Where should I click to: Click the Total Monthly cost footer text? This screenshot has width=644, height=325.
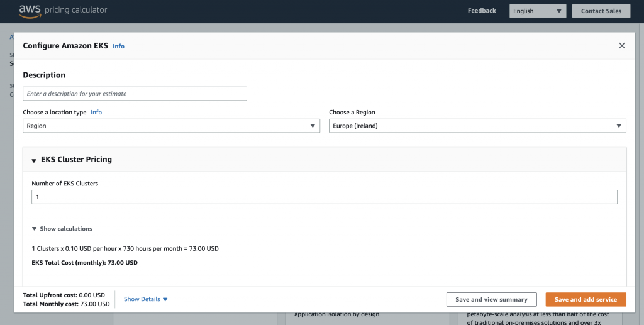click(66, 304)
